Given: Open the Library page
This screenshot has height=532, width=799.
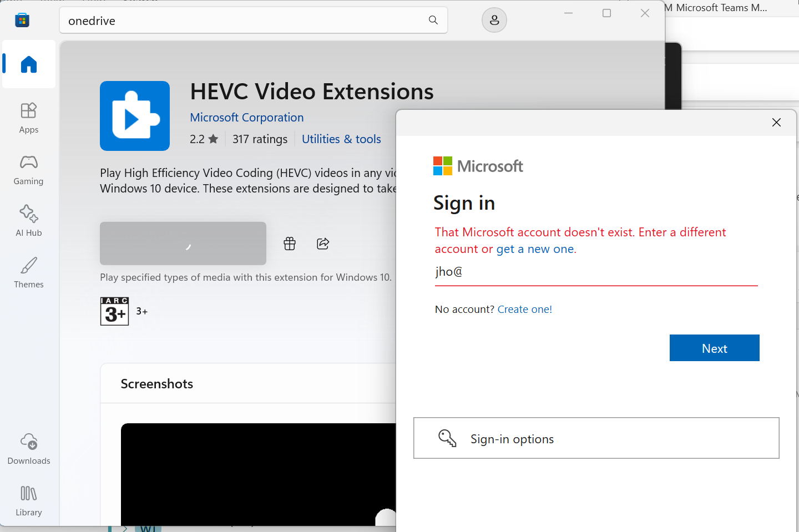Looking at the screenshot, I should [x=29, y=501].
